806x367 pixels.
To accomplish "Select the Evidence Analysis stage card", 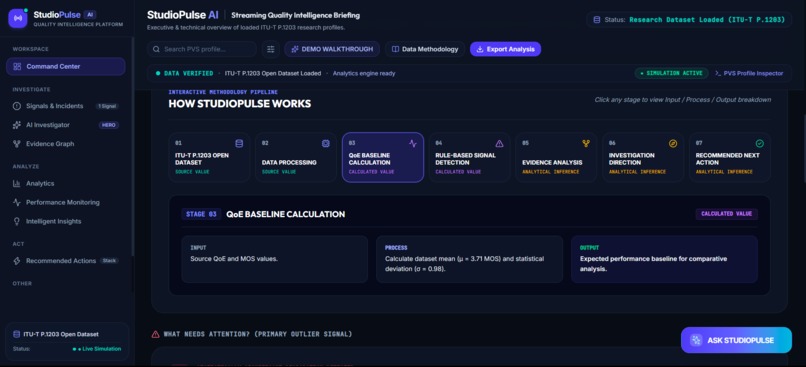I will pos(556,157).
